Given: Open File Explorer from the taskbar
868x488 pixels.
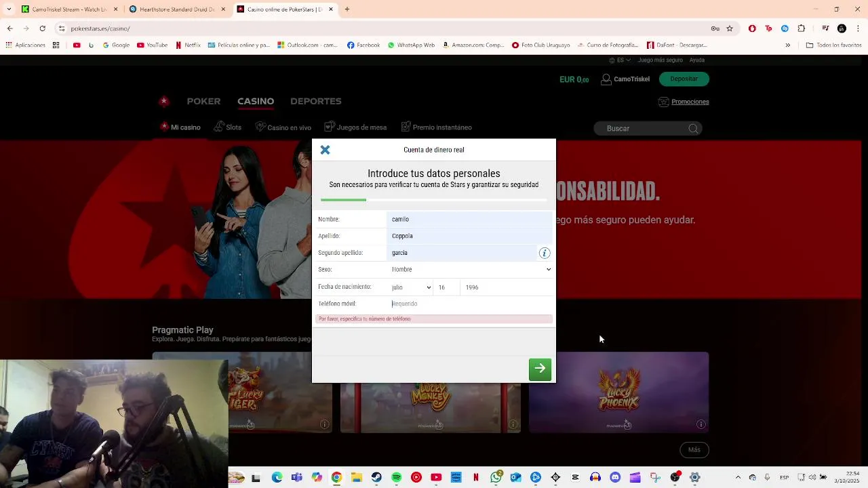Looking at the screenshot, I should pyautogui.click(x=356, y=478).
